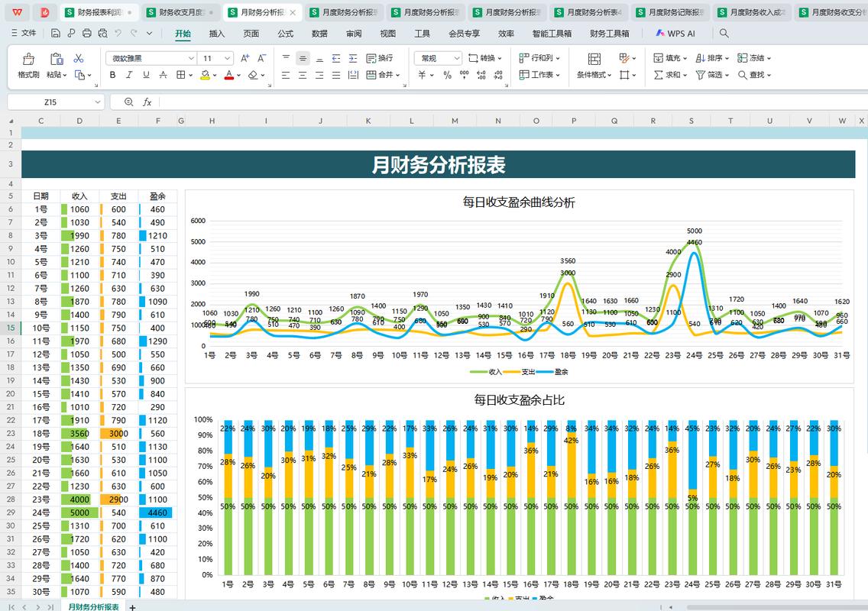Click the Format Painter (格式刷) icon
The width and height of the screenshot is (868, 611).
coord(28,60)
